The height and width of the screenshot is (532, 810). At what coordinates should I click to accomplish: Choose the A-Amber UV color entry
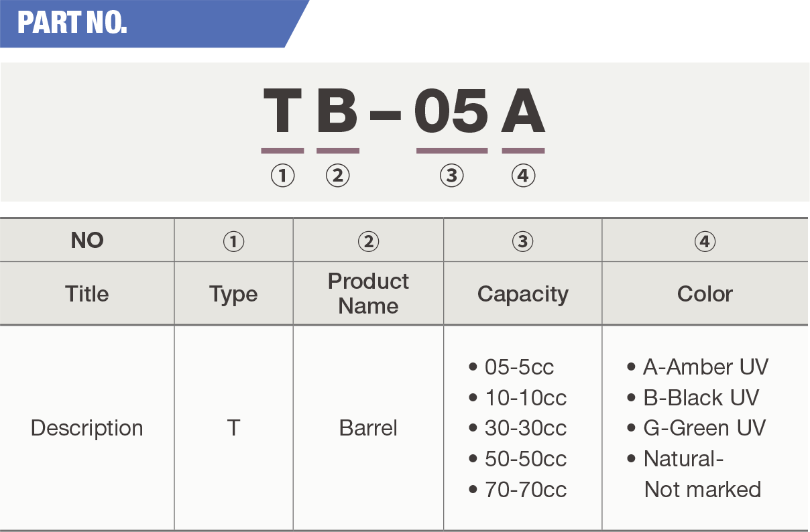pos(705,367)
